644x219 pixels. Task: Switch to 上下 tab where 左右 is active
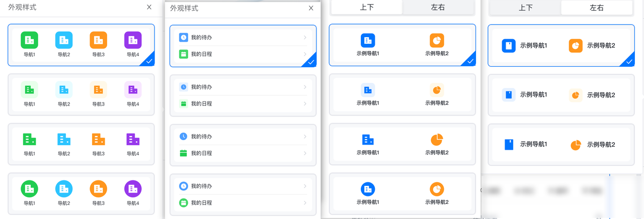(x=525, y=8)
